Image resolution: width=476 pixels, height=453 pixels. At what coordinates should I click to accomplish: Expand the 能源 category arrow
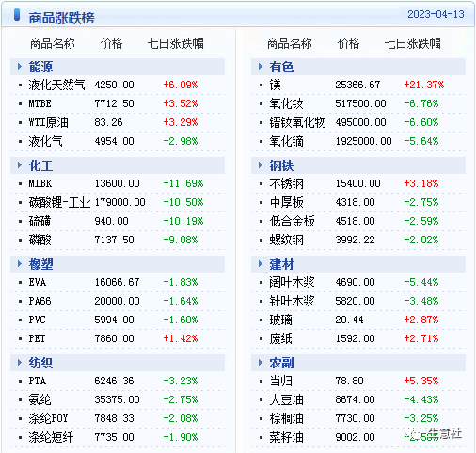20,67
